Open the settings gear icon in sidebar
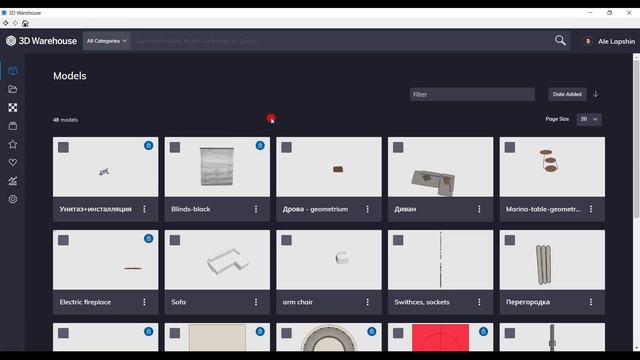 point(13,199)
